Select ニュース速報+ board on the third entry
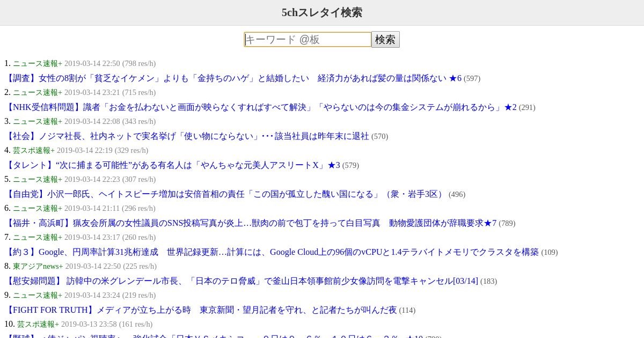Viewport: 644px width, 338px height. click(38, 121)
